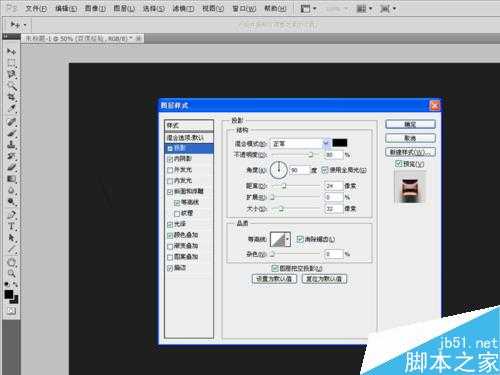This screenshot has width=500, height=375.
Task: Toggle the 预览 preview checkbox
Action: coord(398,164)
